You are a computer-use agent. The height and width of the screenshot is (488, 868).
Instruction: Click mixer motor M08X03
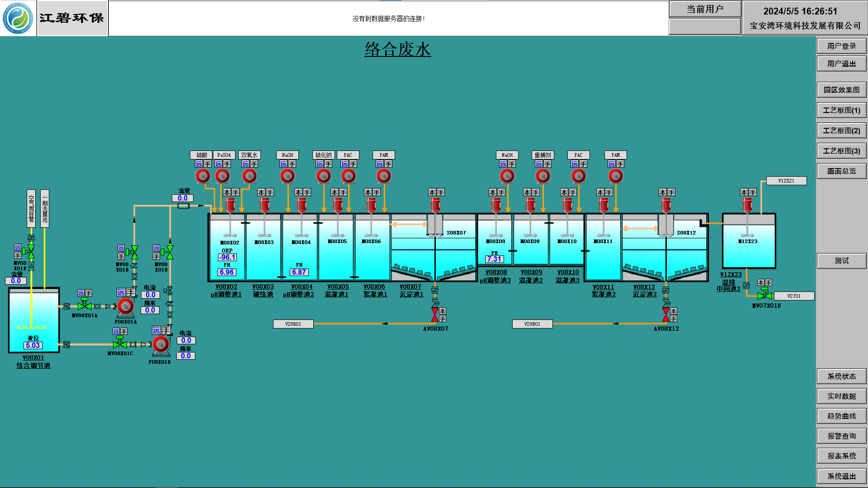[x=264, y=205]
